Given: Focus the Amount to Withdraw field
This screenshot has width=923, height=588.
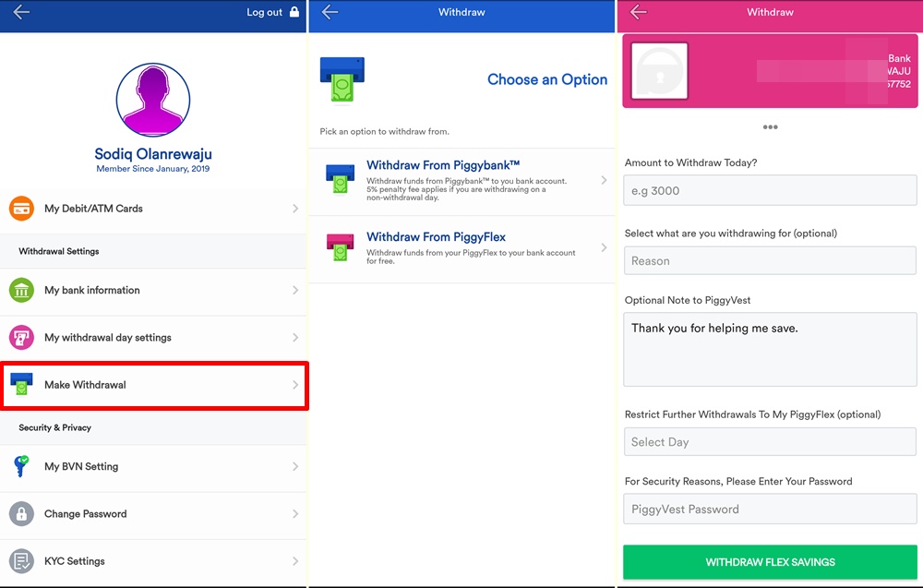Looking at the screenshot, I should [770, 190].
